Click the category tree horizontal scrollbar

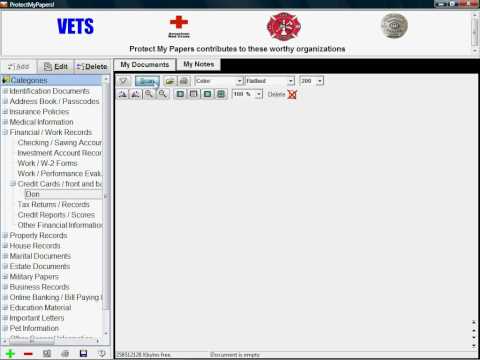coord(51,341)
